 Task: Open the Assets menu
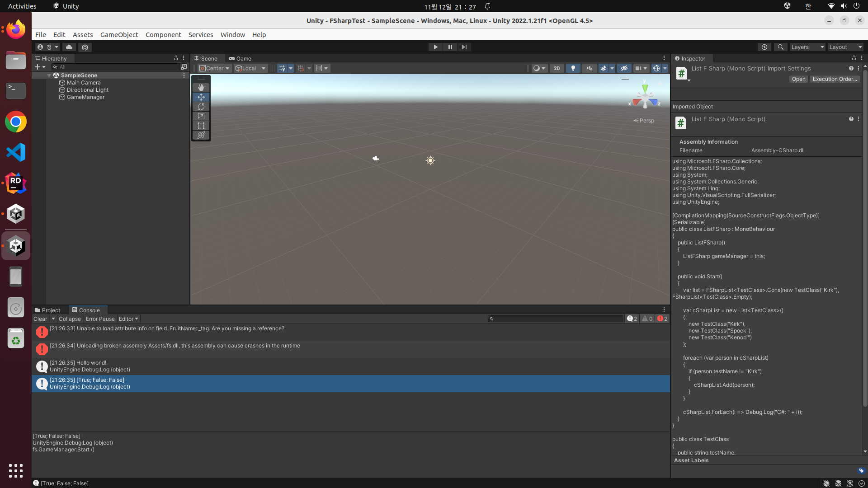[x=83, y=35]
